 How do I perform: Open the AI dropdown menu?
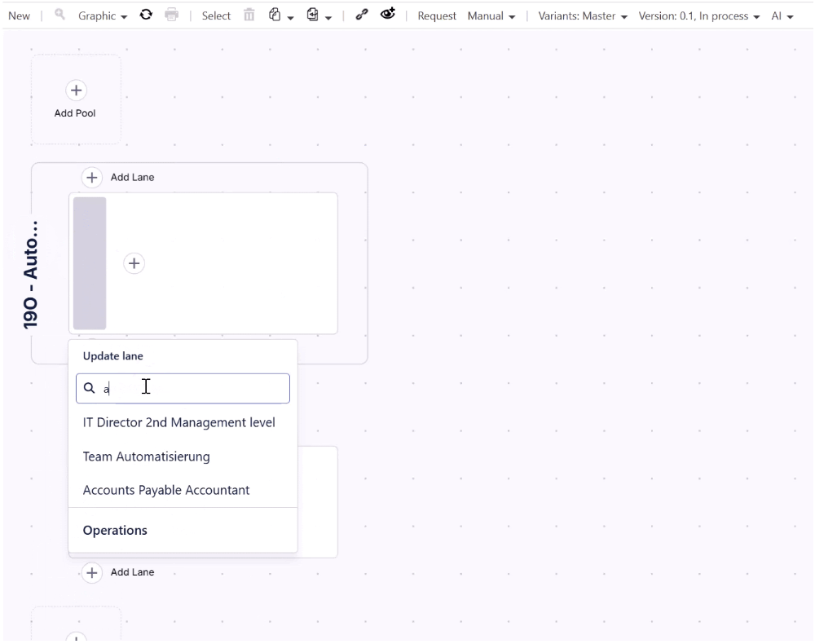click(782, 16)
